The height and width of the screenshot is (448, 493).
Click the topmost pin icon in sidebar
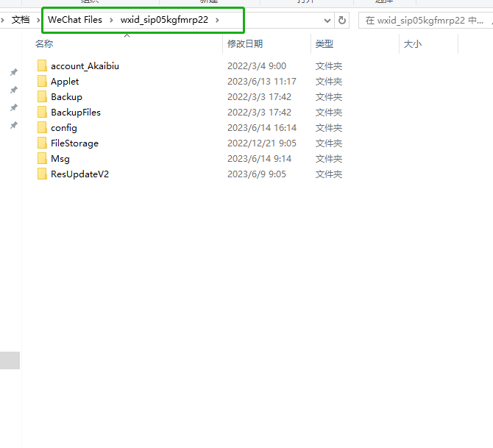pos(13,72)
